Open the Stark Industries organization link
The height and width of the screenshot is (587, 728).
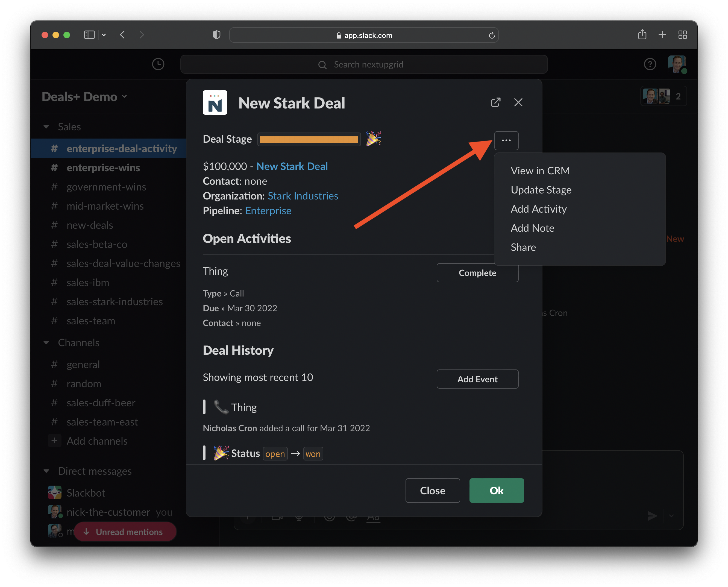[303, 196]
